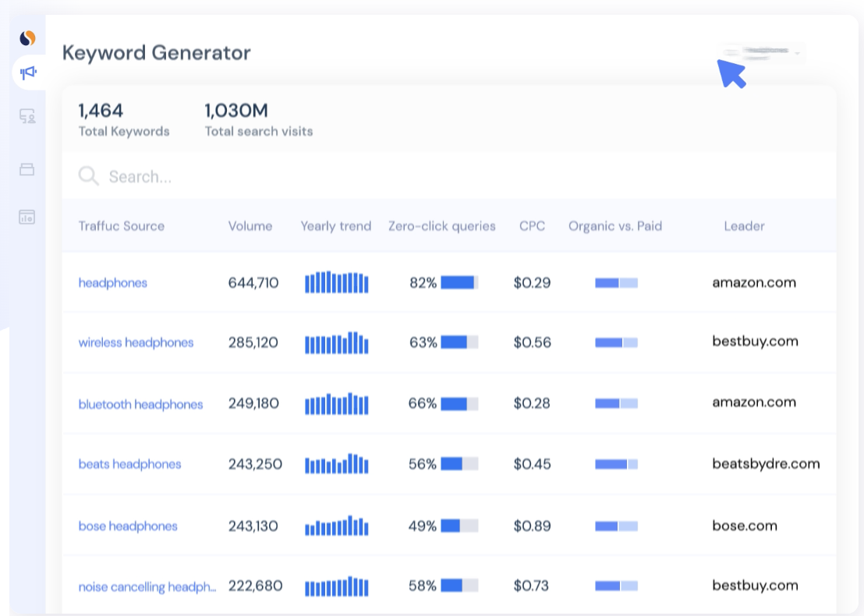This screenshot has width=864, height=616.
Task: Click Organic vs. Paid bar for bluetooth headphones
Action: pos(616,404)
